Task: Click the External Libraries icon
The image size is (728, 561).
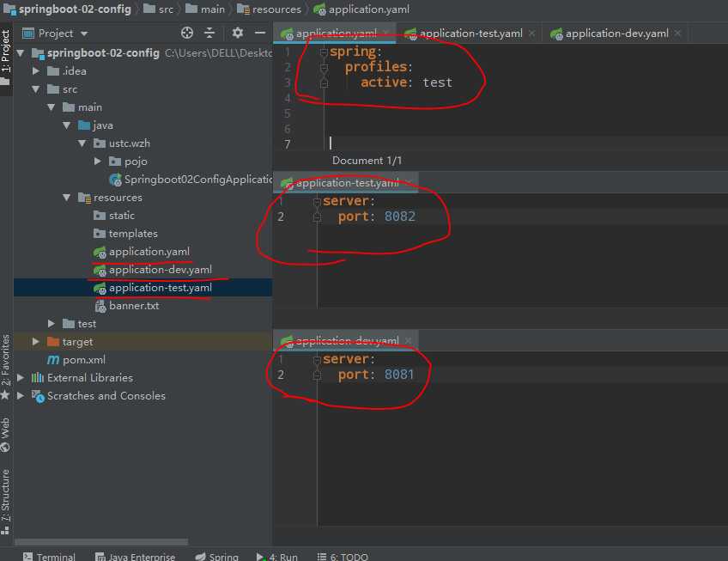Action: point(38,378)
